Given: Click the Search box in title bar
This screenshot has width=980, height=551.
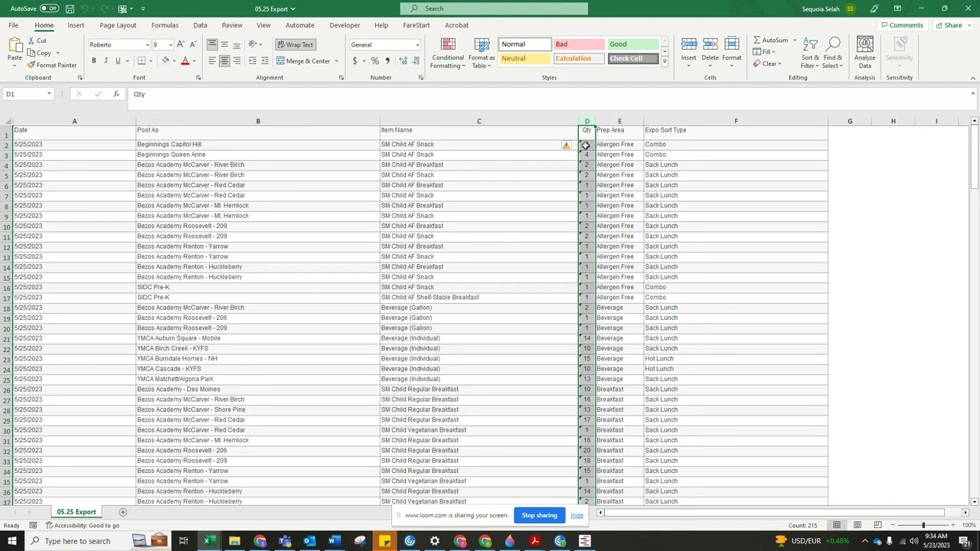Looking at the screenshot, I should 494,8.
